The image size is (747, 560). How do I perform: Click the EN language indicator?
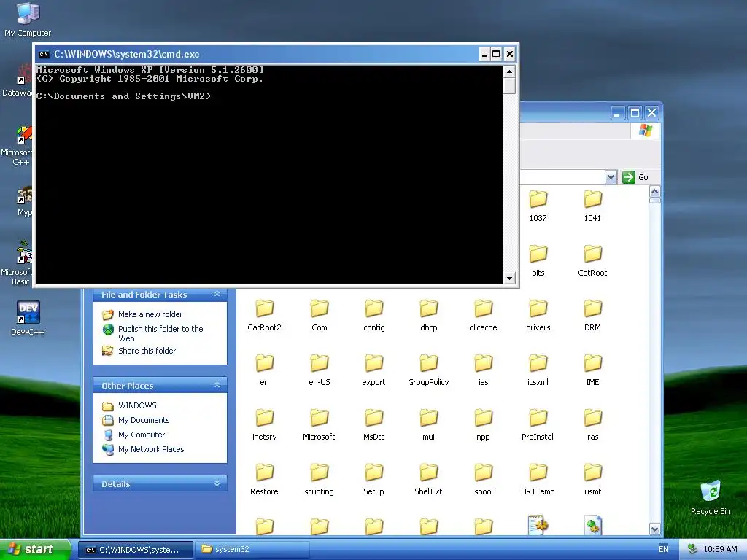tap(664, 550)
